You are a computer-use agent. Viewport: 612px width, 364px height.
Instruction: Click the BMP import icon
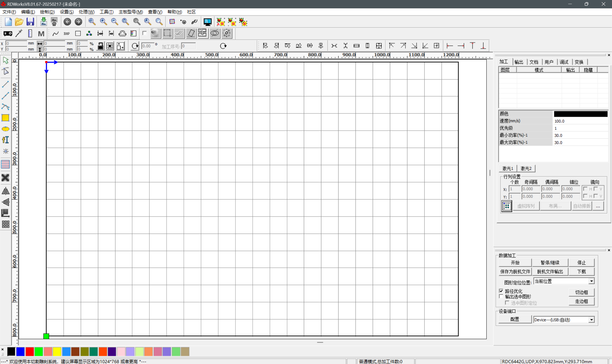pyautogui.click(x=66, y=34)
